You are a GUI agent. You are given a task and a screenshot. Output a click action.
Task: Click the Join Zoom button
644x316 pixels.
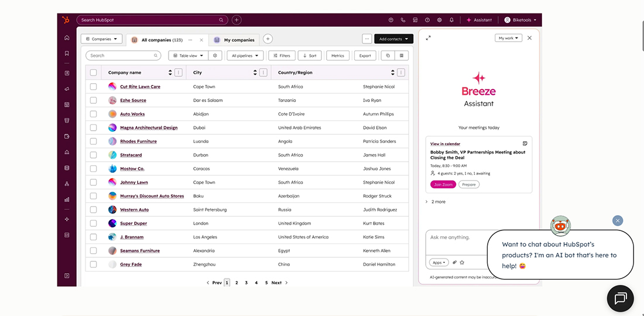pyautogui.click(x=443, y=185)
